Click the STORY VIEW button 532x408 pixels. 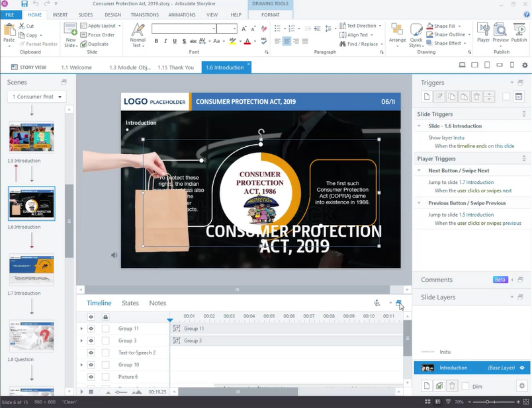click(28, 67)
